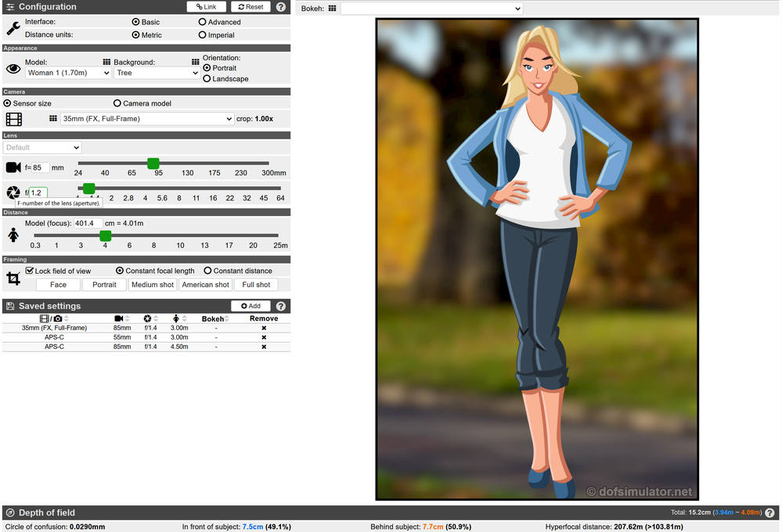Open the Model dropdown showing Woman 1

pos(69,73)
